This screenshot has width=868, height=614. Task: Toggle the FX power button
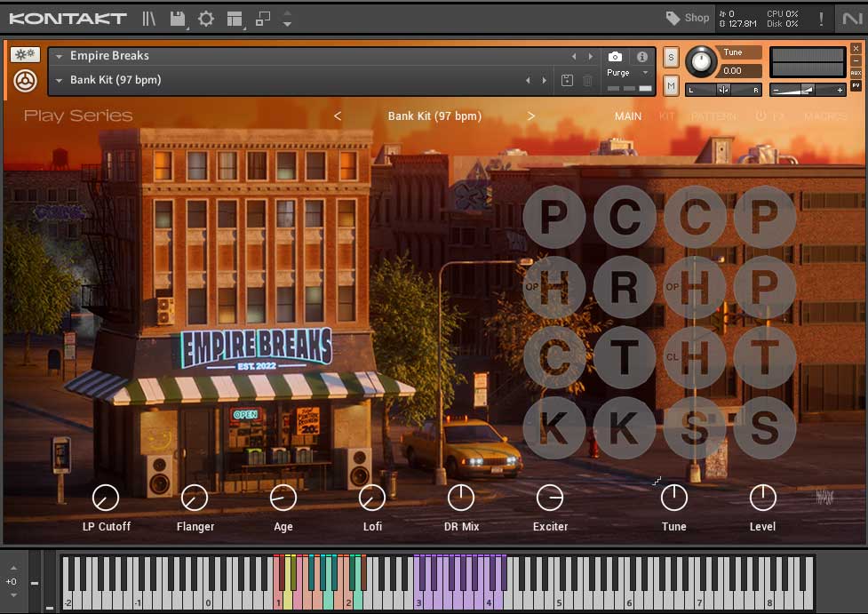[761, 116]
